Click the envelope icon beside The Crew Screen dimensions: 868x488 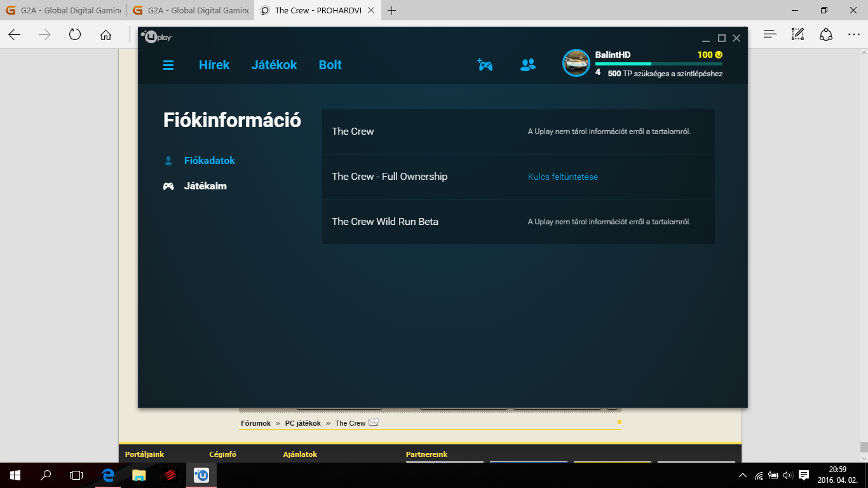point(374,423)
